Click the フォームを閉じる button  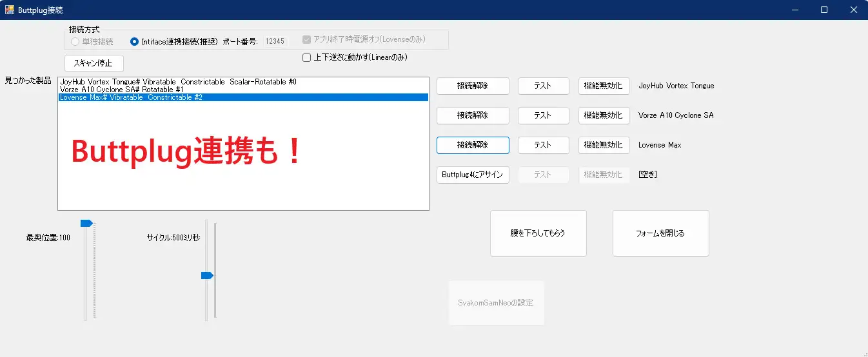[661, 233]
